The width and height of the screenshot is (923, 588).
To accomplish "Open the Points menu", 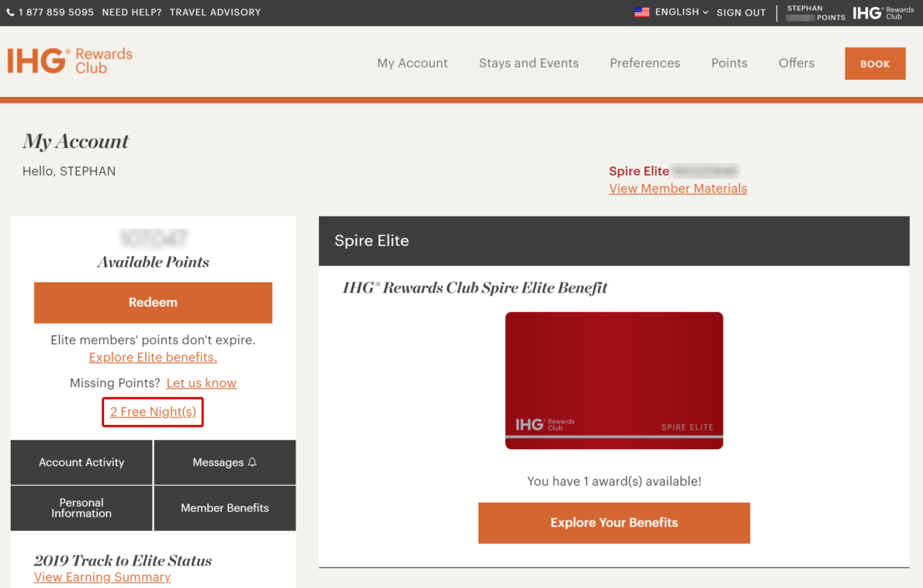I will [729, 63].
